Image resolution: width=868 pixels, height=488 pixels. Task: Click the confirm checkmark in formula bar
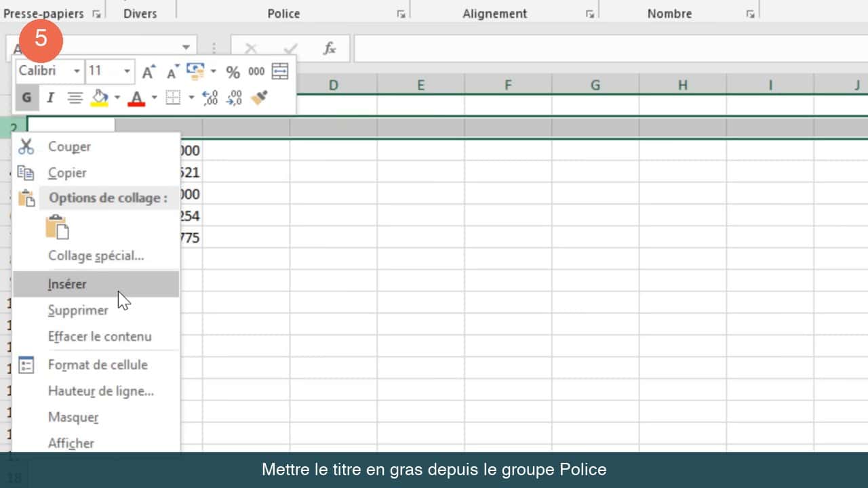coord(290,49)
